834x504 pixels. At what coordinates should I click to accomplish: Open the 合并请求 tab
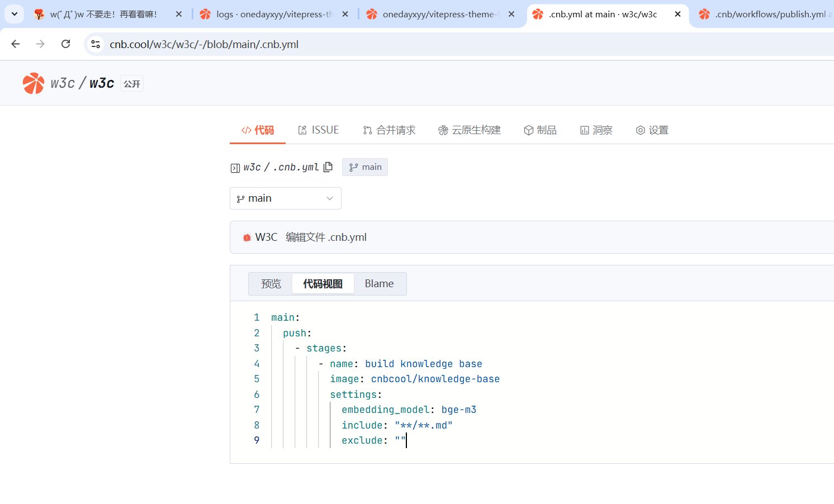389,130
